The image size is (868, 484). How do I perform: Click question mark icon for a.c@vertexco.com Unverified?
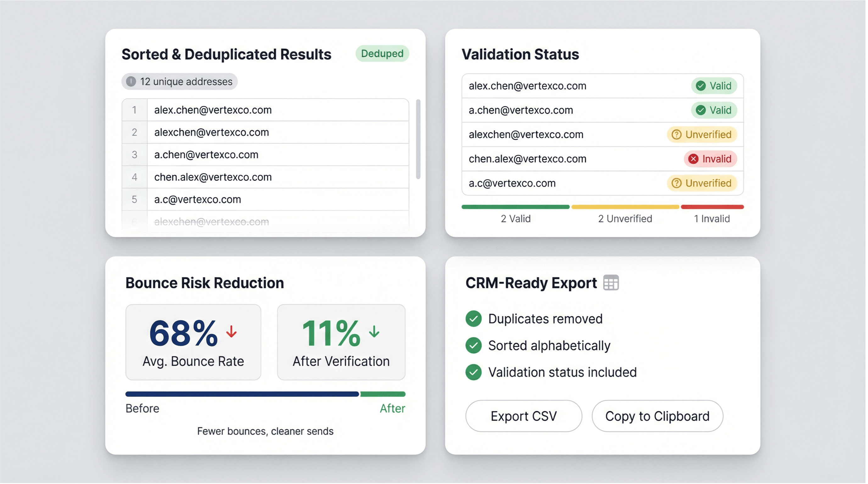tap(676, 183)
